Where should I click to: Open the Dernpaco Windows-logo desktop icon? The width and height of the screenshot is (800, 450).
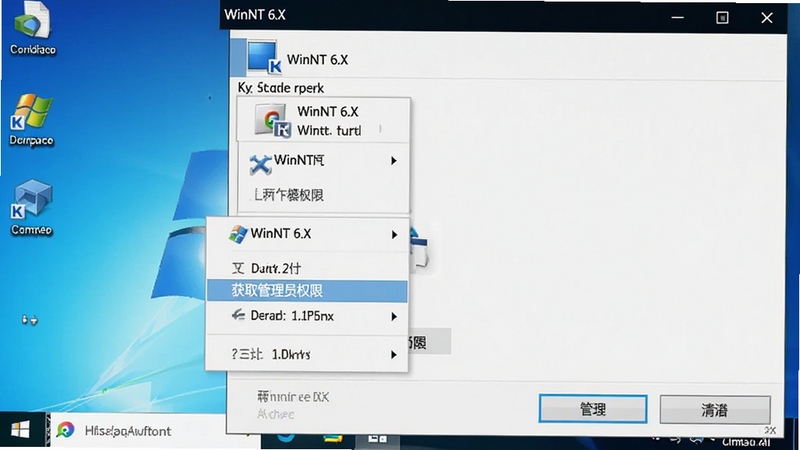[x=32, y=120]
